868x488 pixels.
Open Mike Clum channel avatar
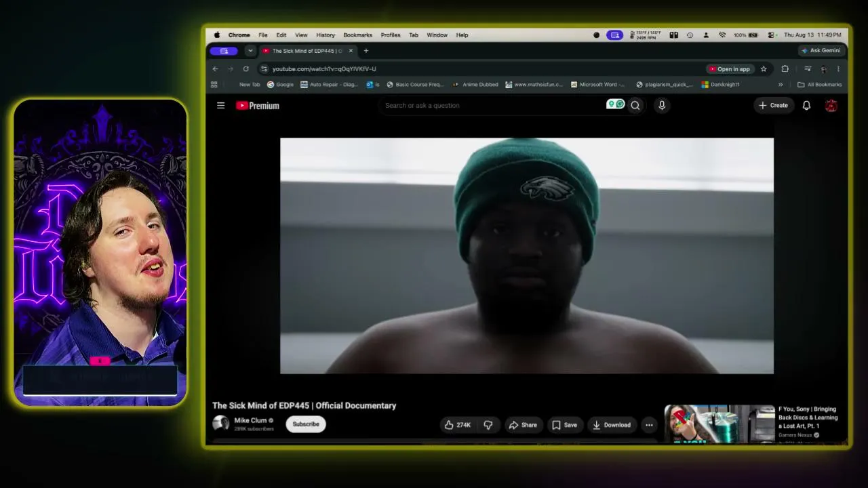pyautogui.click(x=220, y=424)
